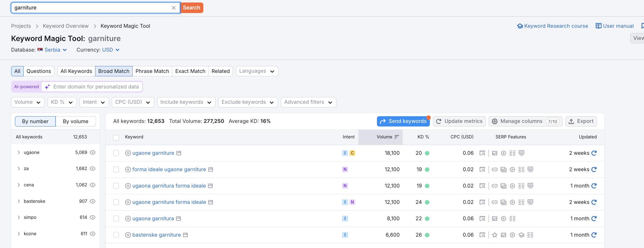644x248 pixels.
Task: Refresh metrics for forma ideale ugaone garniture
Action: (x=594, y=169)
